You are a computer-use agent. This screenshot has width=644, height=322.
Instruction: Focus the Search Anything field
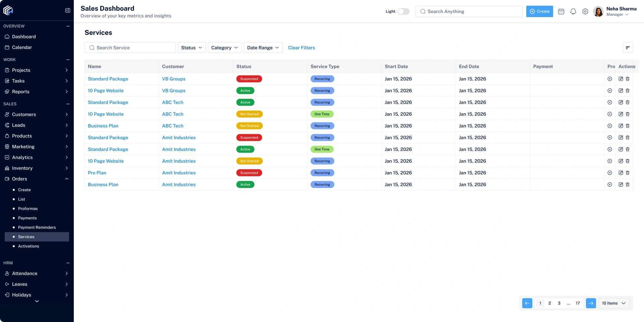469,11
